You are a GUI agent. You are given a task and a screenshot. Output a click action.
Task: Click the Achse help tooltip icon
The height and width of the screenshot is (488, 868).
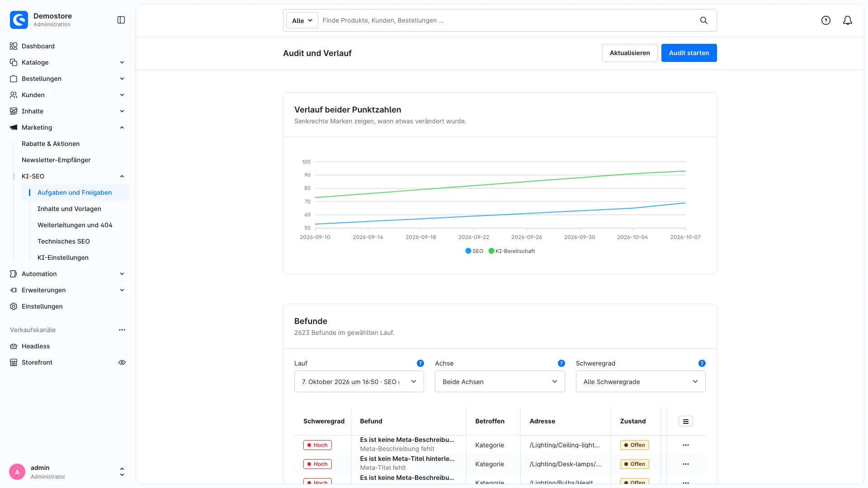(x=561, y=363)
